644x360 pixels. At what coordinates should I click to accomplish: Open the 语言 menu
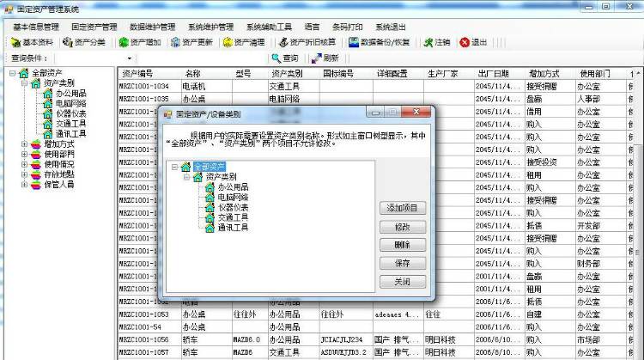pos(313,27)
